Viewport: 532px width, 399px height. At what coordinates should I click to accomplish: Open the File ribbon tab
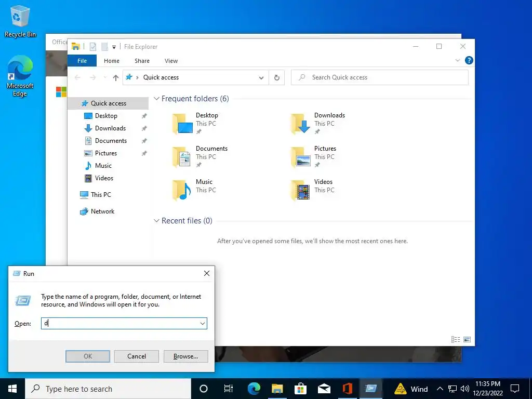pyautogui.click(x=82, y=61)
